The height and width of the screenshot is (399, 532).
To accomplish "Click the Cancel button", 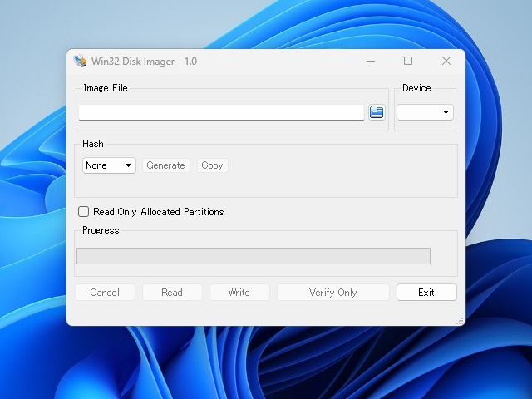I will point(105,293).
